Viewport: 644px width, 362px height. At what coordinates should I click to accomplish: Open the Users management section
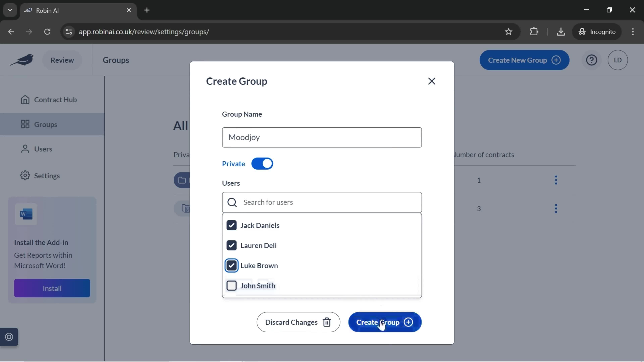click(x=43, y=148)
